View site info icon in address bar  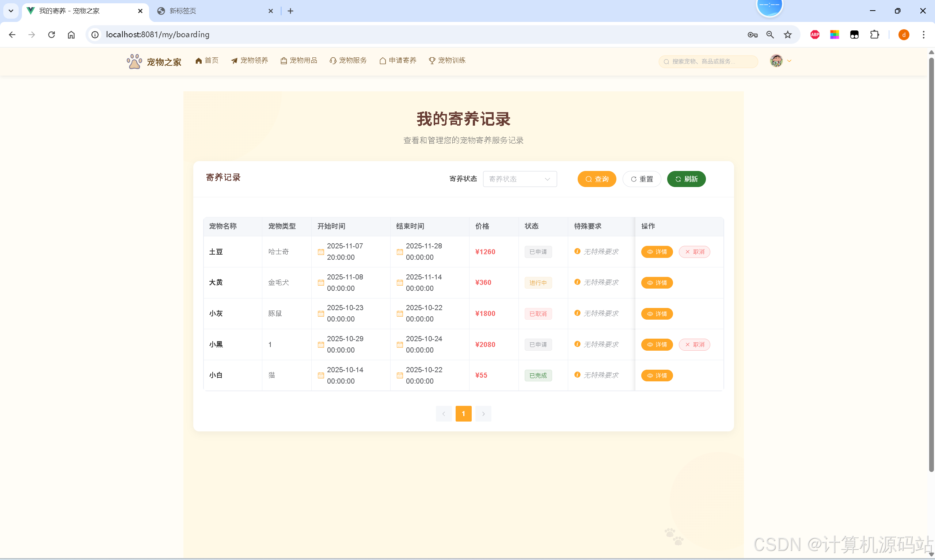click(95, 35)
